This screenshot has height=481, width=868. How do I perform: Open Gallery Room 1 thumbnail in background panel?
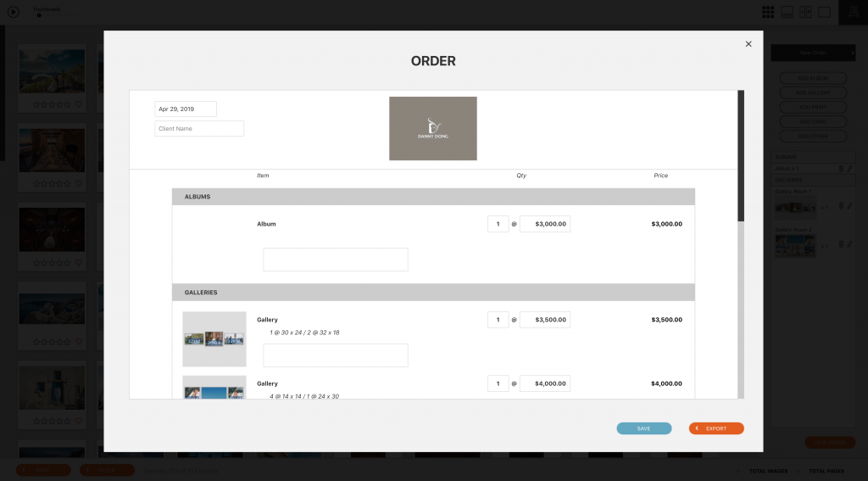pyautogui.click(x=795, y=207)
